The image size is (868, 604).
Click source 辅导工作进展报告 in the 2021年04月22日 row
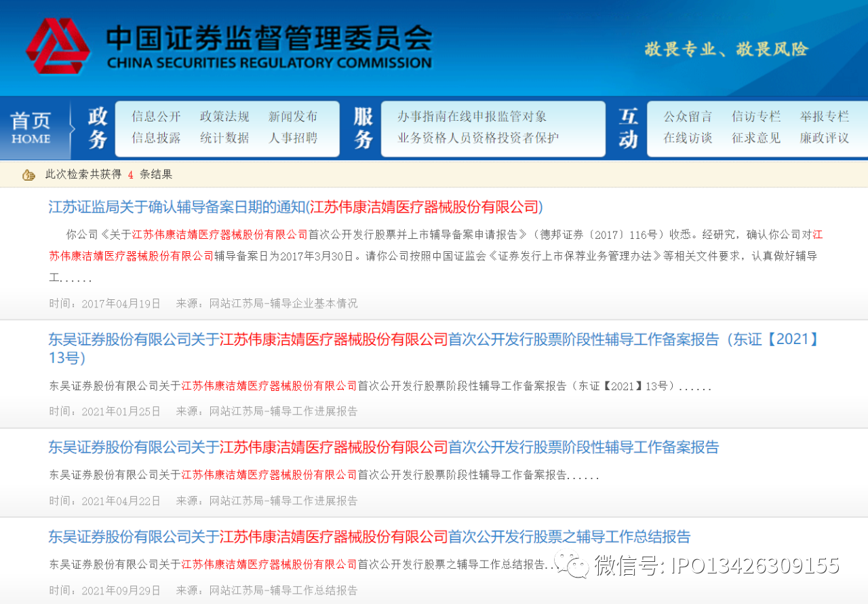[x=313, y=501]
